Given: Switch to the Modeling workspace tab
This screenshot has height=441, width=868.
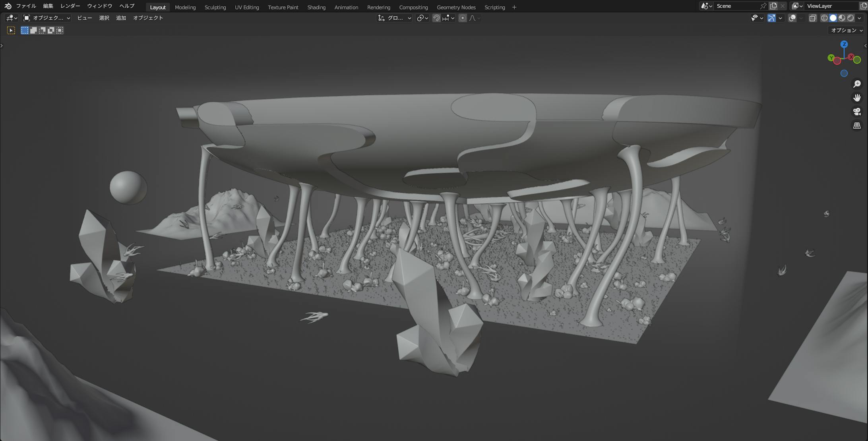Looking at the screenshot, I should coord(185,7).
